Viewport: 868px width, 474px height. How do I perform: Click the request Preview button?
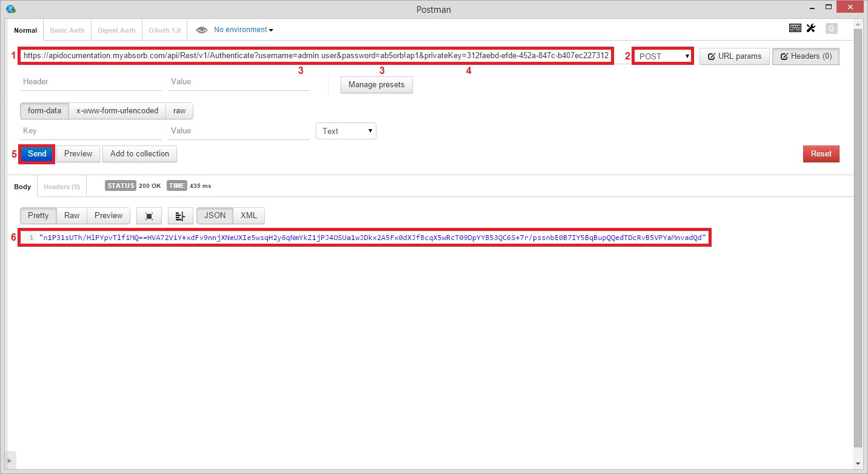78,154
